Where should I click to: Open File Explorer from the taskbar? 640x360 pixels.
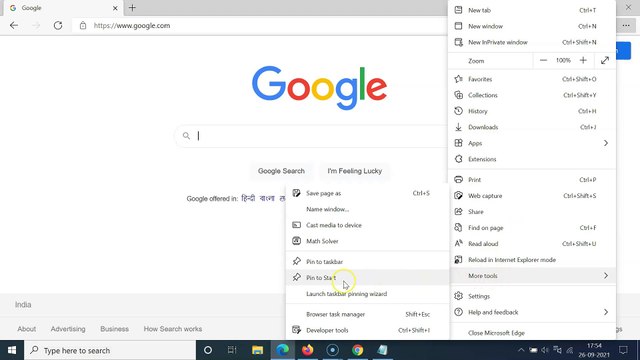point(258,350)
